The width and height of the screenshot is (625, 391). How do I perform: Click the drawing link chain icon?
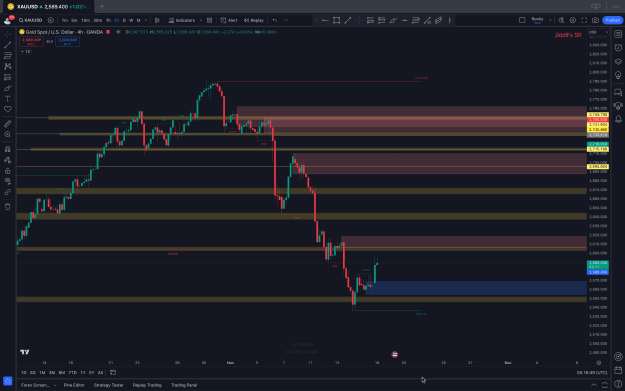point(8,192)
